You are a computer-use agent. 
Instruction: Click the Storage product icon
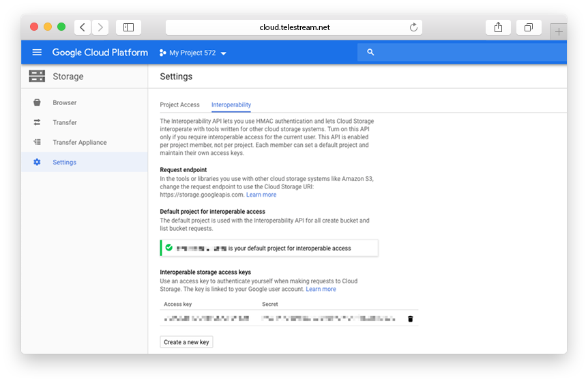click(37, 76)
